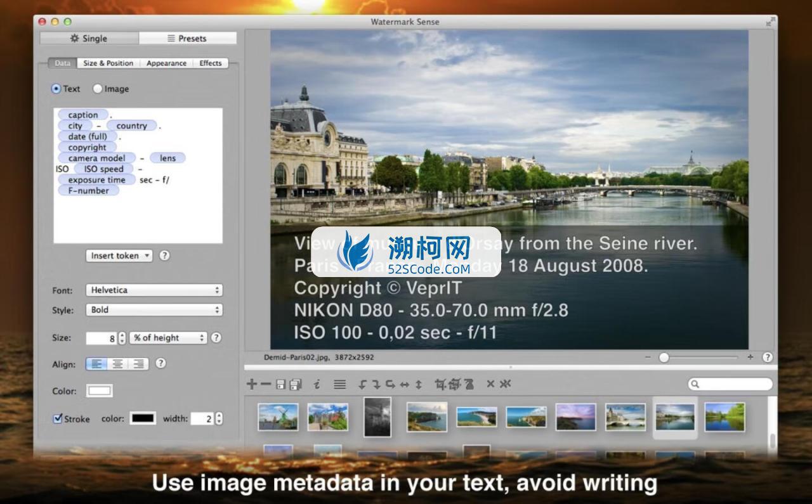Click the single crop icon

coord(440,384)
